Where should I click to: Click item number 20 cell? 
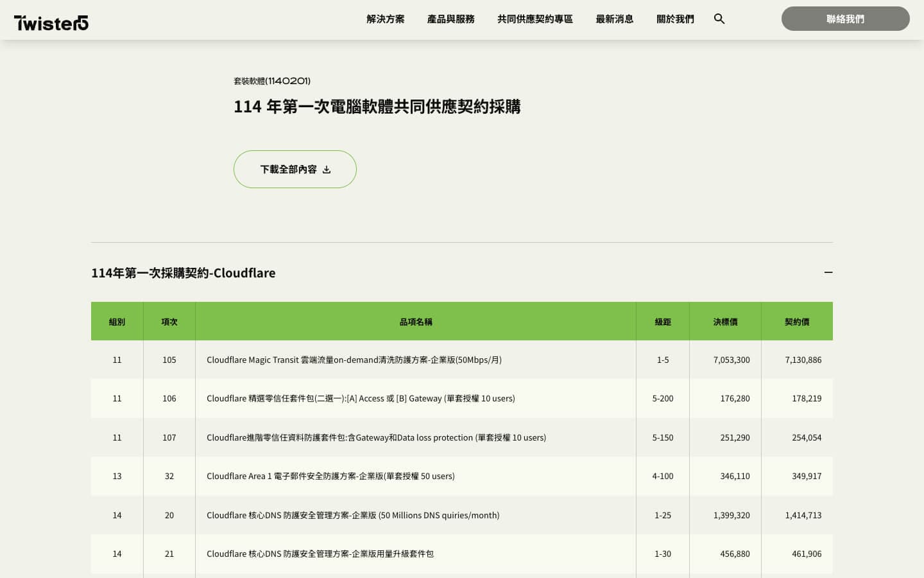169,515
